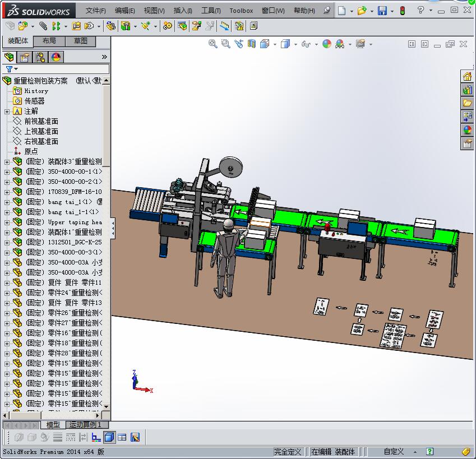476x459 pixels.
Task: Open the Section View tool
Action: tap(252, 44)
